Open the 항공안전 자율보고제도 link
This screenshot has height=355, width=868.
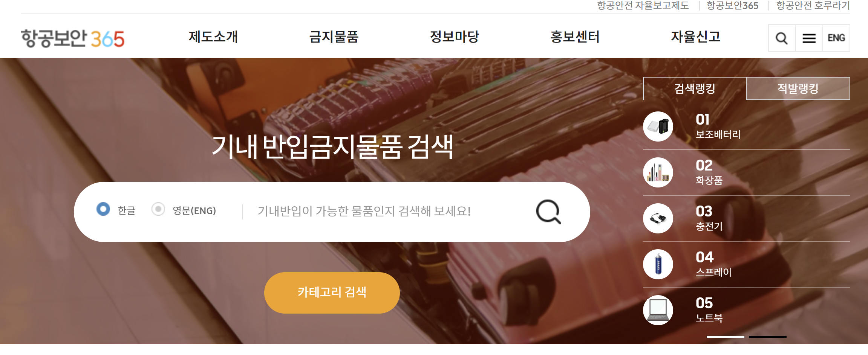pos(643,6)
